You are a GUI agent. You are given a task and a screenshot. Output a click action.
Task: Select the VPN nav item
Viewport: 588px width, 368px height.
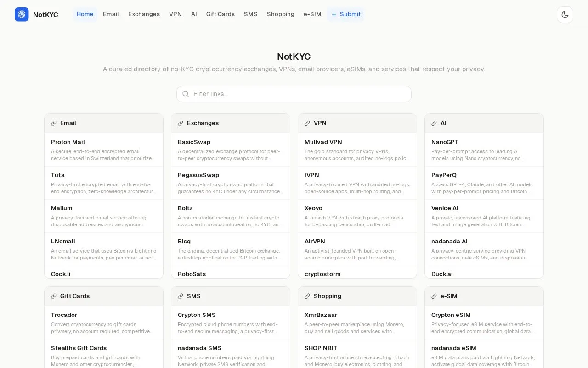click(x=175, y=14)
